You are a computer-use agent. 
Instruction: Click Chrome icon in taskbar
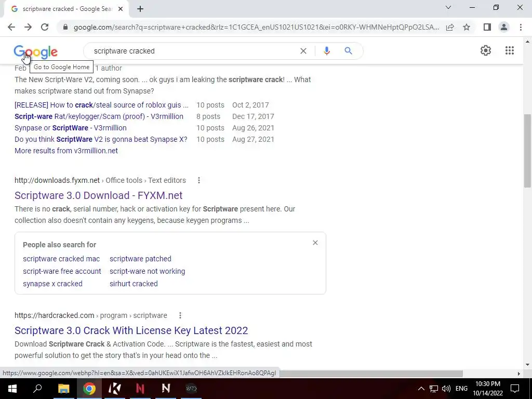89,389
